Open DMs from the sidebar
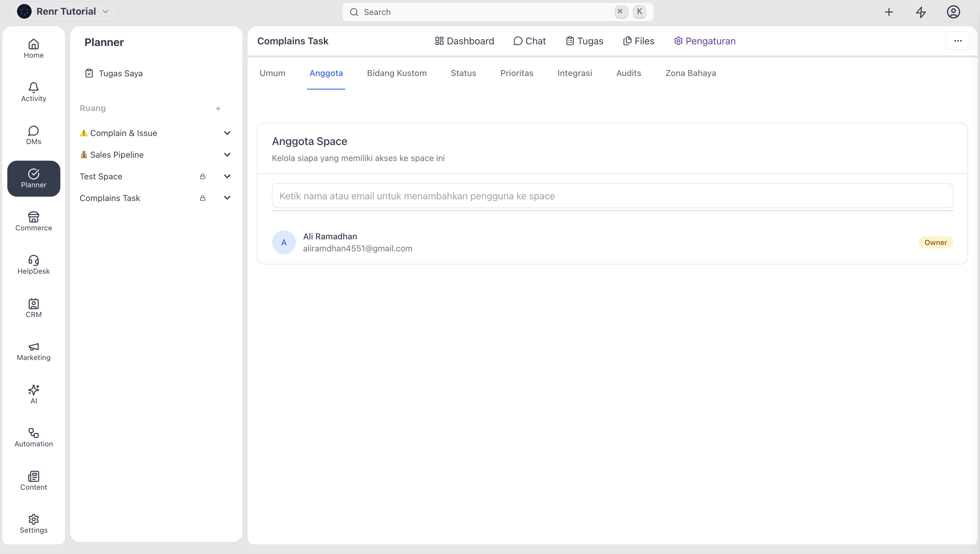980x554 pixels. click(33, 135)
